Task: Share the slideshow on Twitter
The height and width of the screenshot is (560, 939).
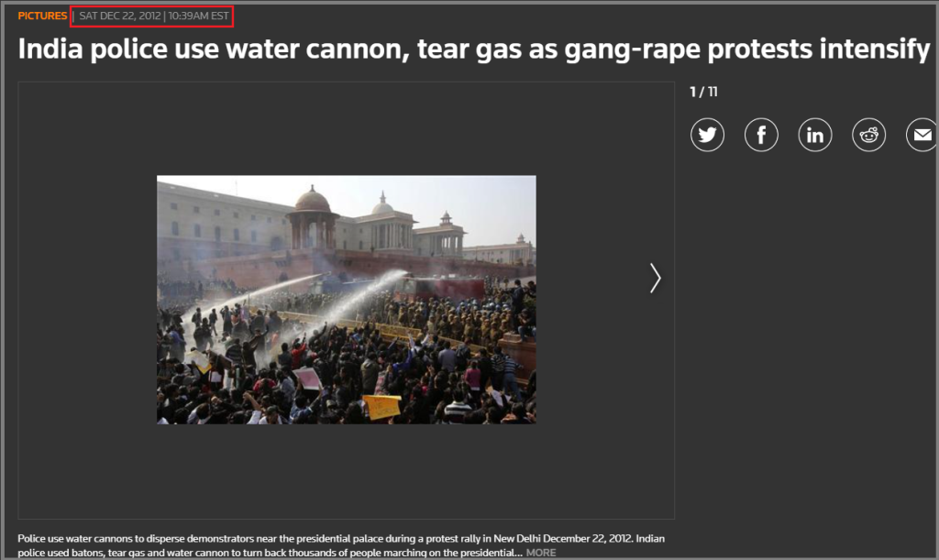Action: pyautogui.click(x=707, y=135)
